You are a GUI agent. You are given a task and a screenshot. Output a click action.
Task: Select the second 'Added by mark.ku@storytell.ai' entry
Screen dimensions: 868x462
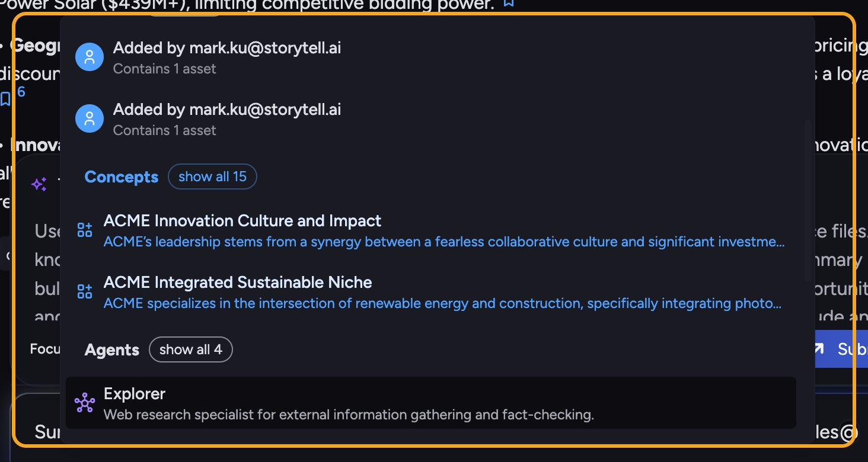point(430,119)
